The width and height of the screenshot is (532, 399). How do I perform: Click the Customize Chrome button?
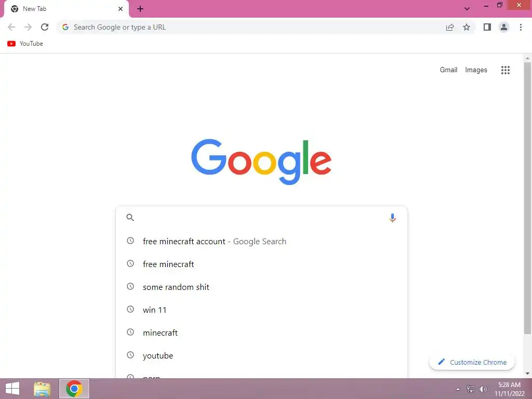tap(472, 362)
